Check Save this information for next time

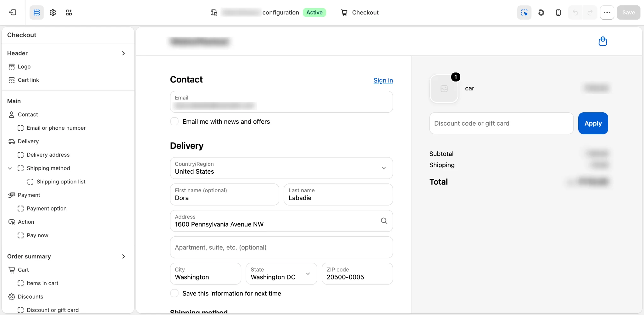tap(174, 293)
